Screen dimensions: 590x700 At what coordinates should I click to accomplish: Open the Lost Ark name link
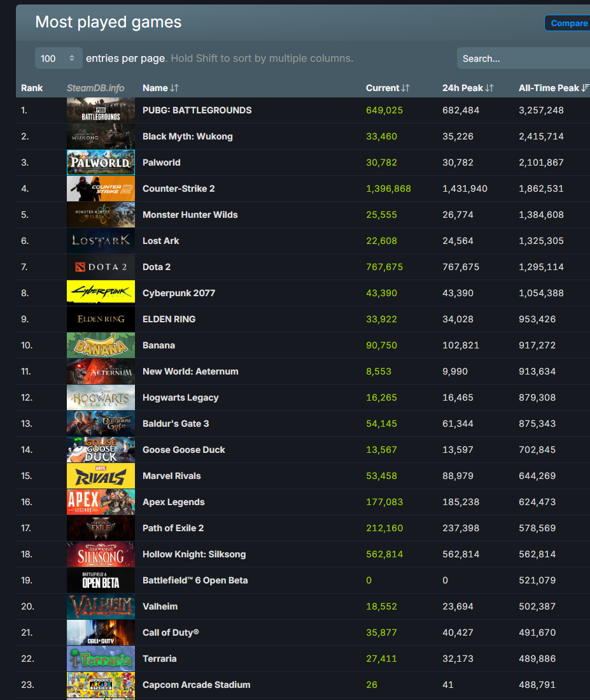coord(160,241)
